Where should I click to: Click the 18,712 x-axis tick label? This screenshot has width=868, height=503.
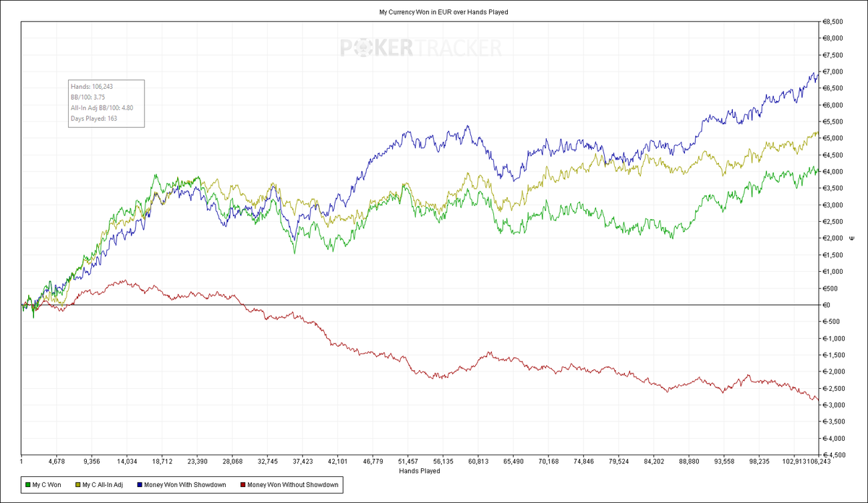[162, 460]
